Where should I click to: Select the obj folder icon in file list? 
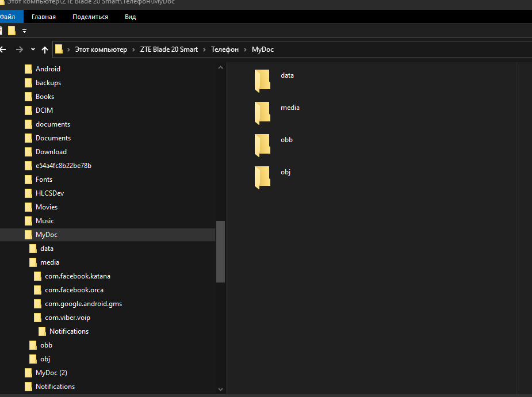coord(262,177)
